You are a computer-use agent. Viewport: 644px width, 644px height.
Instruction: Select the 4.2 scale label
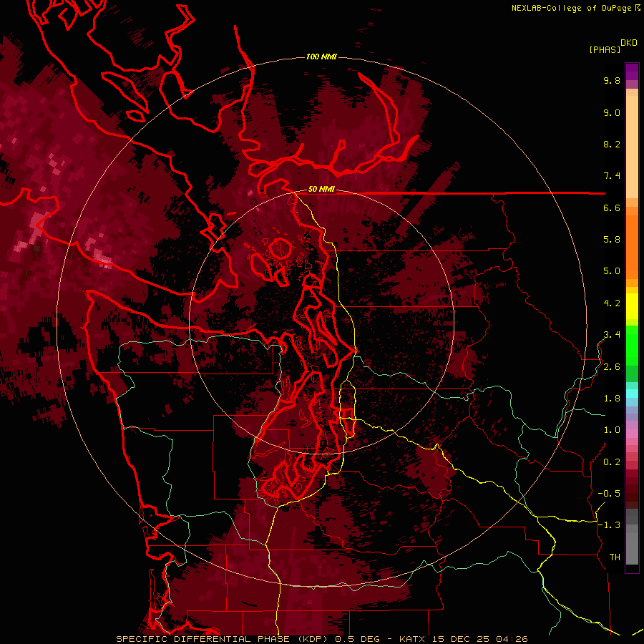[x=612, y=303]
